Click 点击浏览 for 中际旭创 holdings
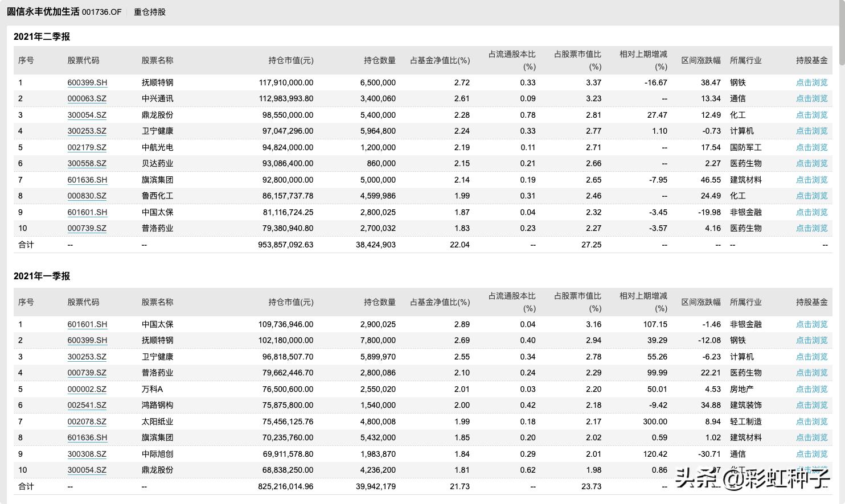The image size is (845, 504). (812, 454)
